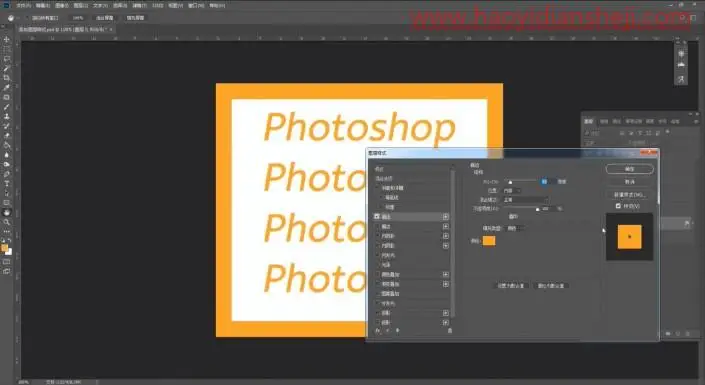
Task: Select the Eyedropper tool
Action: [7, 88]
